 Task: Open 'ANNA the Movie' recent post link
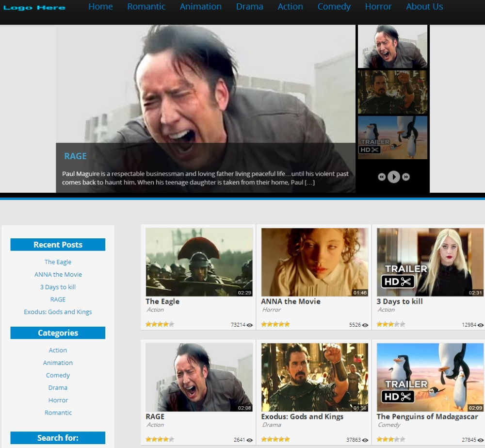coord(58,274)
